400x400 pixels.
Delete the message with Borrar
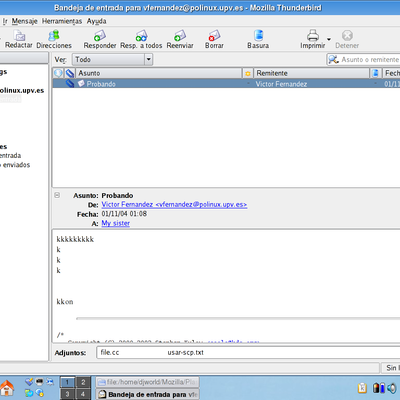[214, 39]
